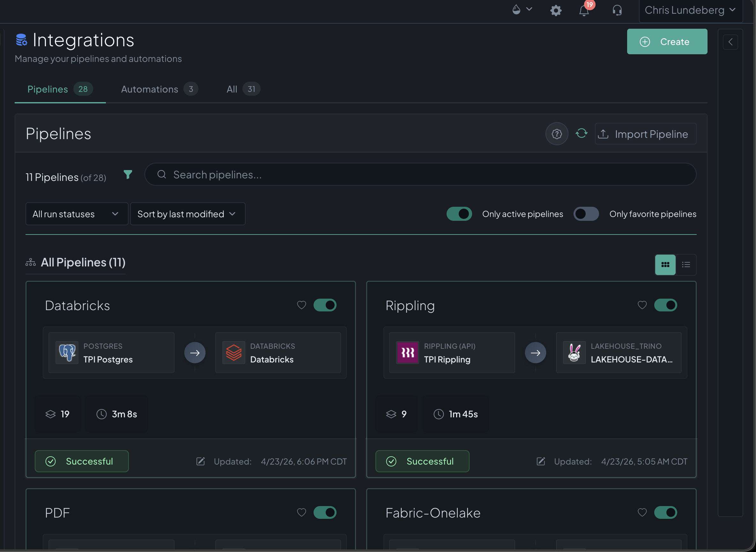Open the droplet theme dropdown
756x552 pixels.
522,9
